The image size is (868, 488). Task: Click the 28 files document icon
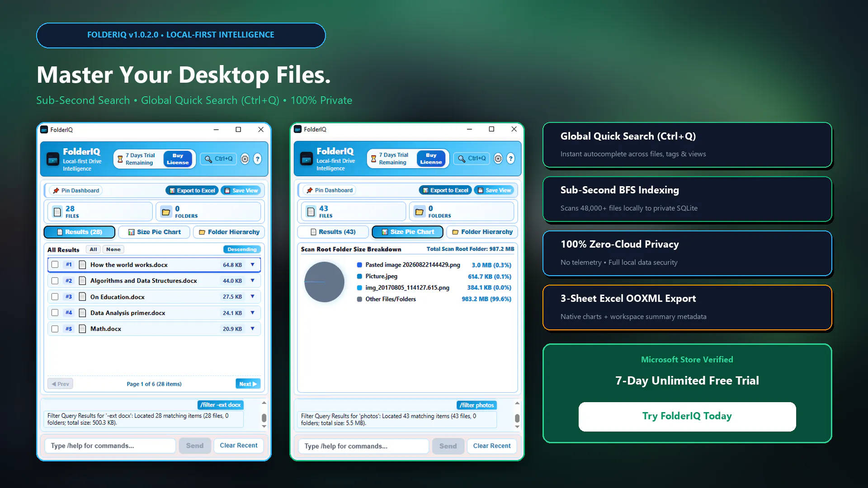57,211
